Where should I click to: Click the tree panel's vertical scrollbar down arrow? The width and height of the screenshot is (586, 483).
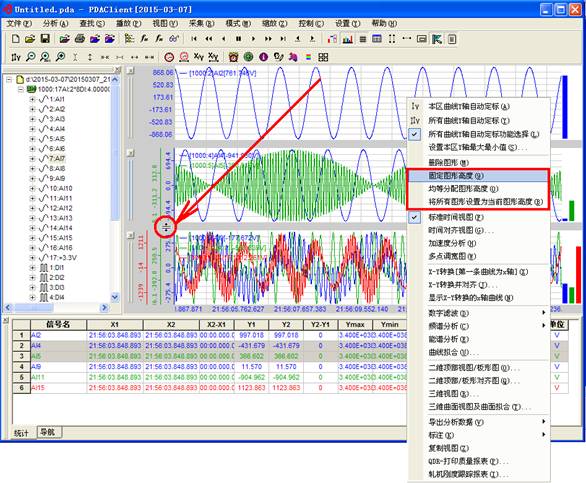click(x=115, y=297)
